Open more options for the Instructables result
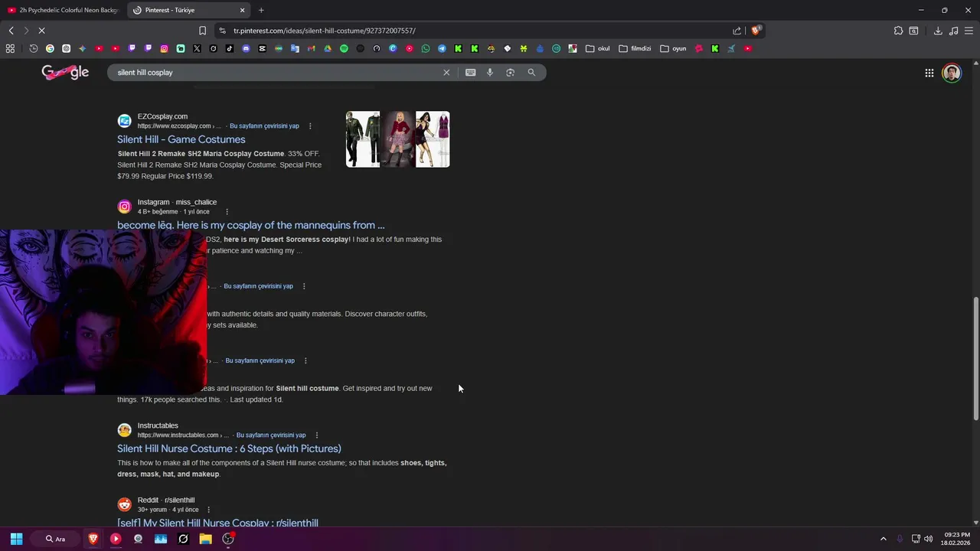 [x=316, y=435]
